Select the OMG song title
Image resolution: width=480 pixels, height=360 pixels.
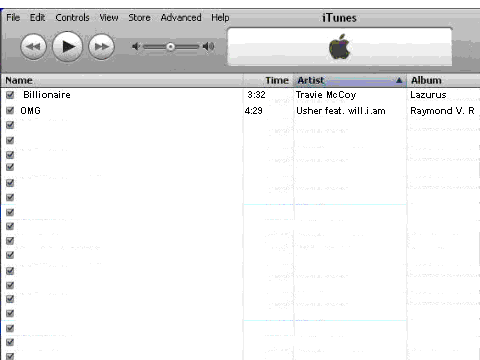point(30,110)
